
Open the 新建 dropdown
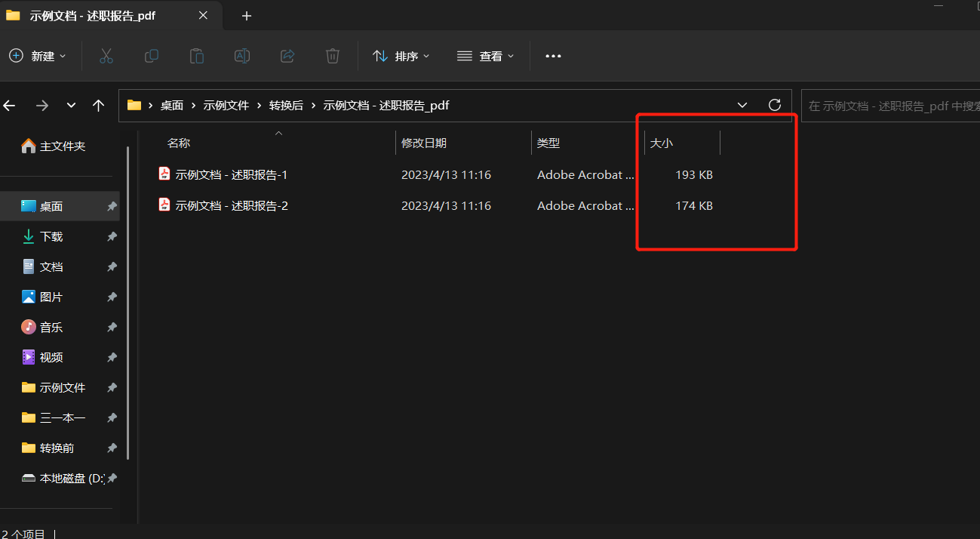pyautogui.click(x=37, y=56)
